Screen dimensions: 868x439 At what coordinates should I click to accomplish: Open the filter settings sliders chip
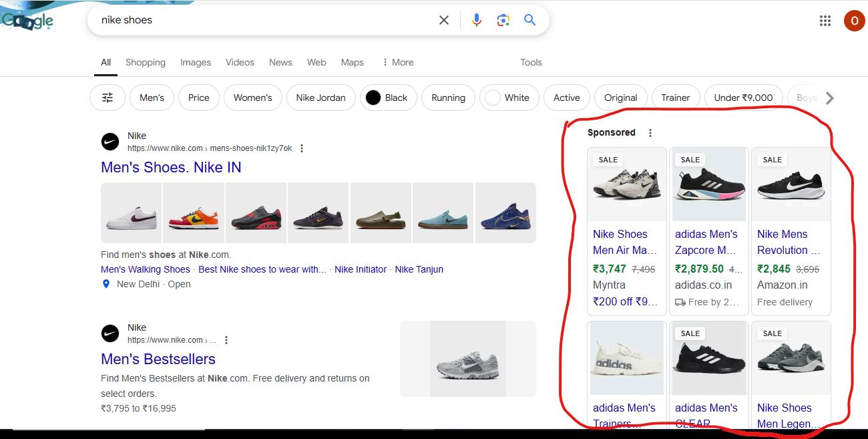point(107,98)
